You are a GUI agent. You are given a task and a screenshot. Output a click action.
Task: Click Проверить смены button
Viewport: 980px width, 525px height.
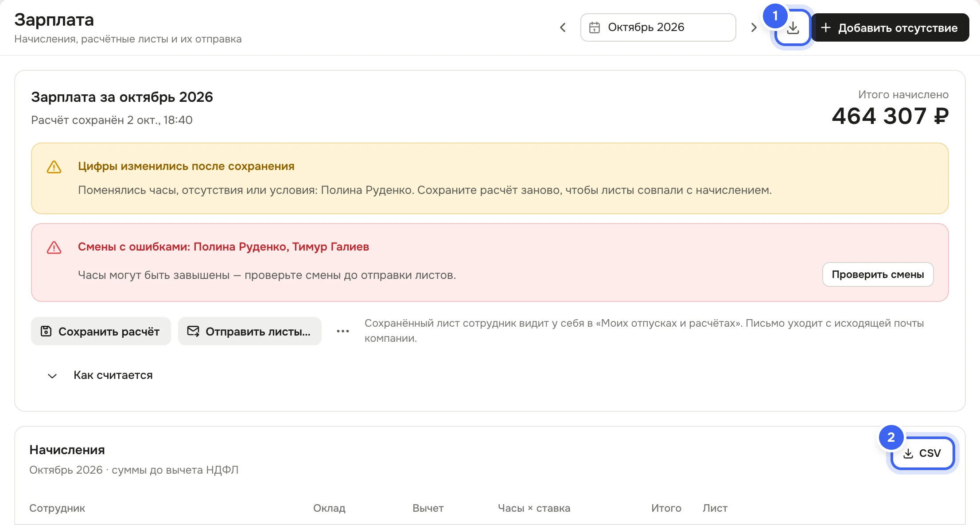[878, 274]
